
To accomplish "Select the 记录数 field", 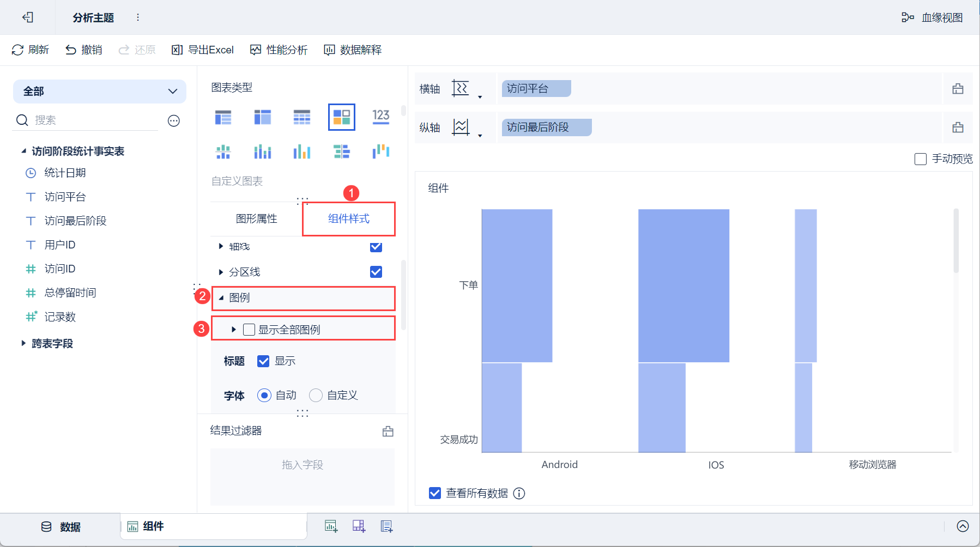I will [59, 317].
